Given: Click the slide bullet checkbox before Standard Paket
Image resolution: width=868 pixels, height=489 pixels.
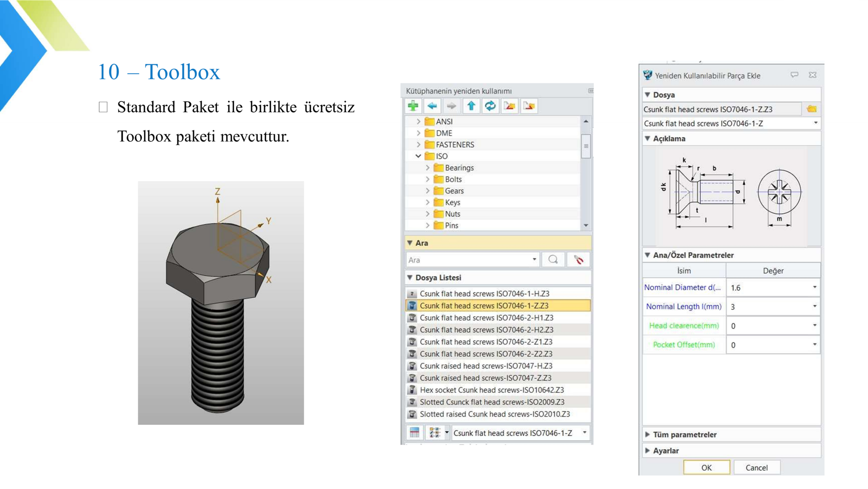Looking at the screenshot, I should coord(103,107).
